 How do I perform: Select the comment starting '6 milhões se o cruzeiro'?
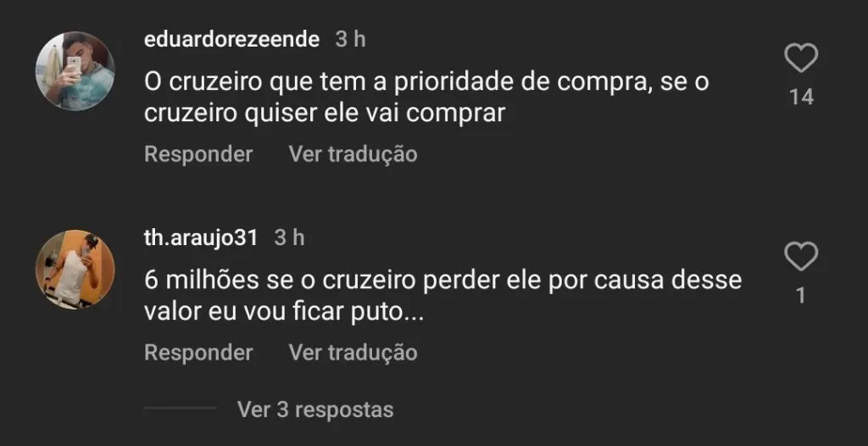coord(442,296)
